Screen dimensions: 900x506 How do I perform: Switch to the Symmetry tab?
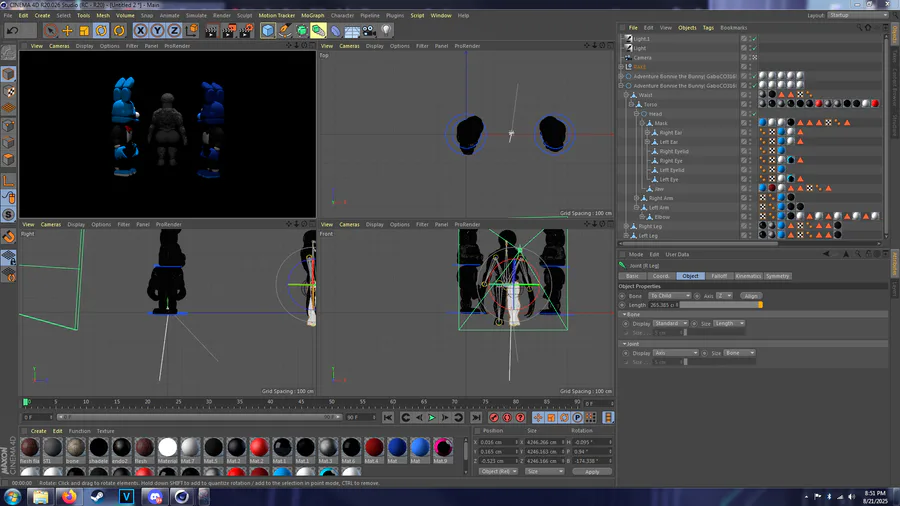[x=777, y=276]
